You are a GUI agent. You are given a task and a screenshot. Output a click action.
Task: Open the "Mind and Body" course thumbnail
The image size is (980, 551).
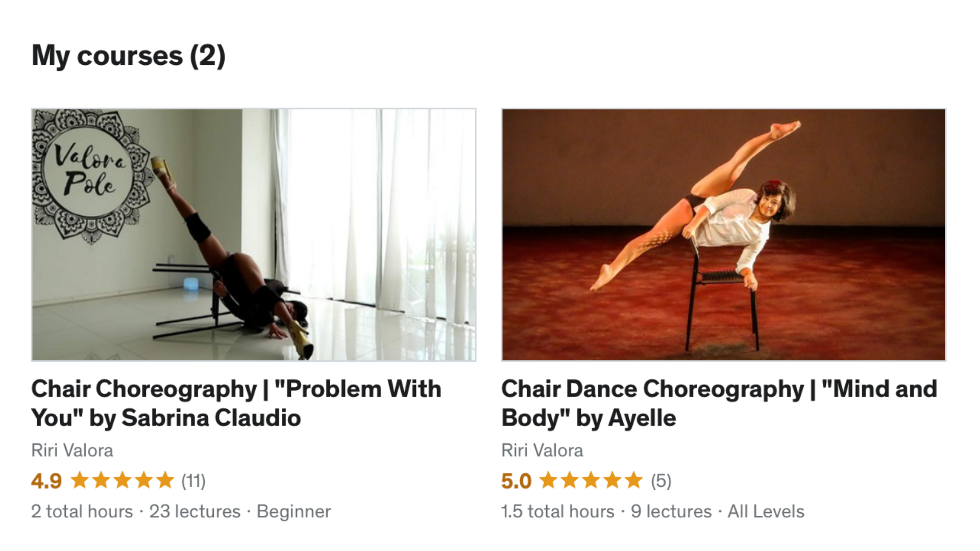pyautogui.click(x=724, y=235)
